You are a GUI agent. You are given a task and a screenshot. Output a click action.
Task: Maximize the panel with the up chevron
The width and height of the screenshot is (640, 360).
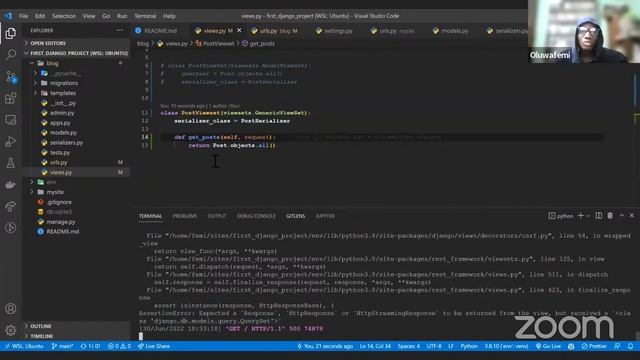tap(622, 216)
